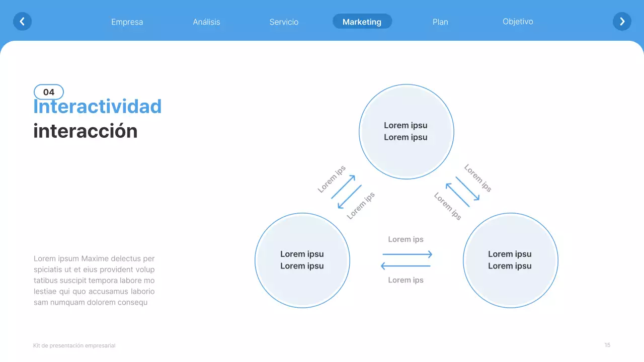The width and height of the screenshot is (644, 362).
Task: Click the right navigation arrow
Action: [x=622, y=21]
